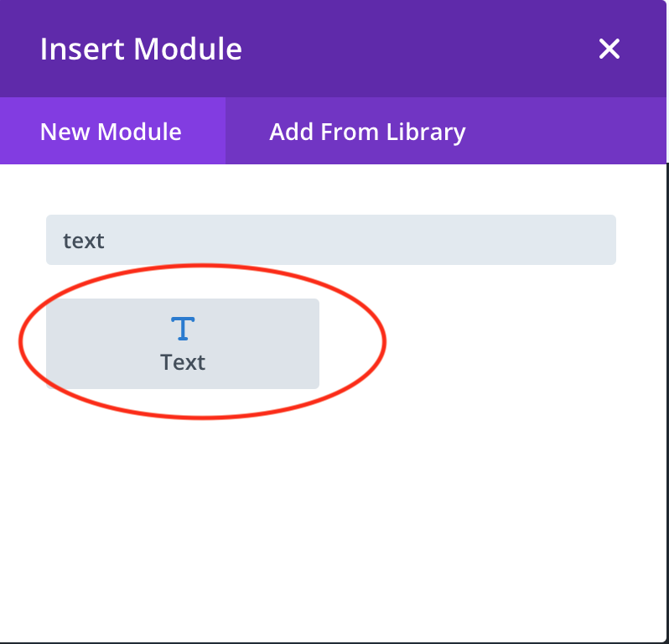Activate the New Module tab in the purple bar

click(111, 132)
